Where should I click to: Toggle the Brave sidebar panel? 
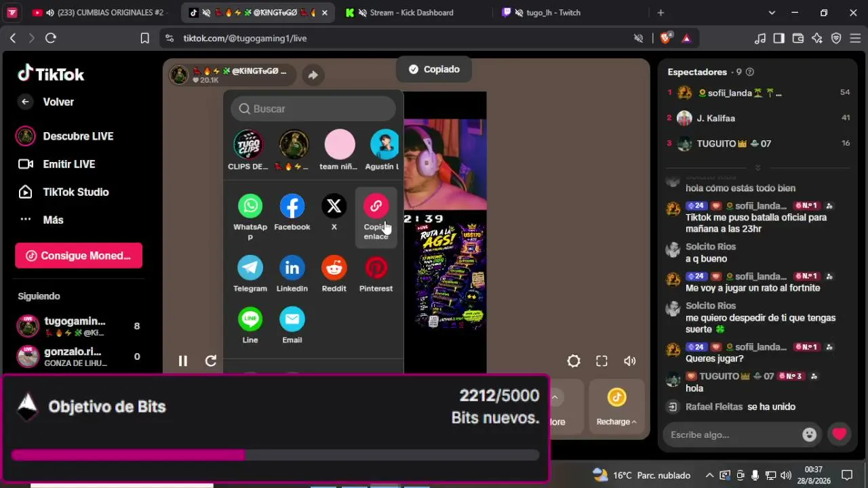pos(779,38)
